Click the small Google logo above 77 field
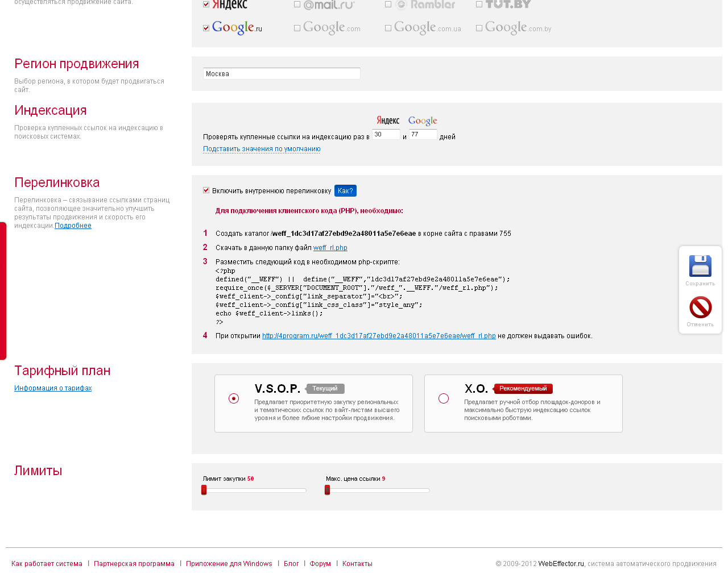Screen dimensions: 728x582 coord(423,120)
